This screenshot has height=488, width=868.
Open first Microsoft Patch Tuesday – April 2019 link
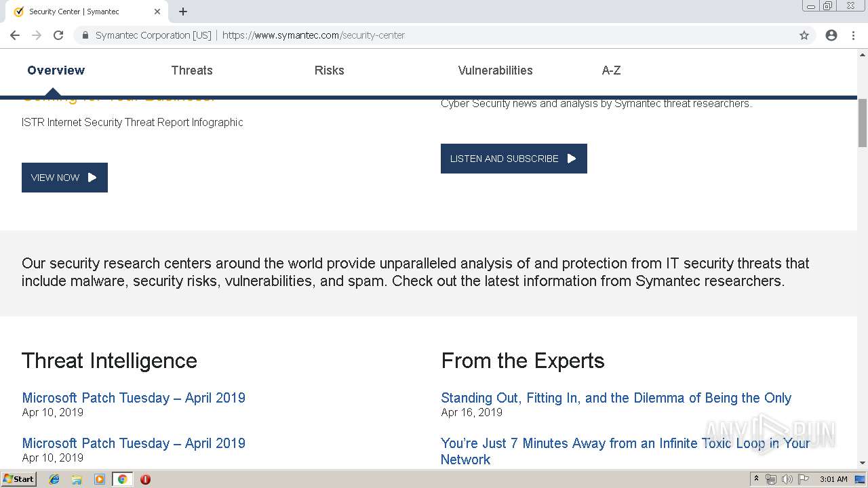tap(134, 398)
